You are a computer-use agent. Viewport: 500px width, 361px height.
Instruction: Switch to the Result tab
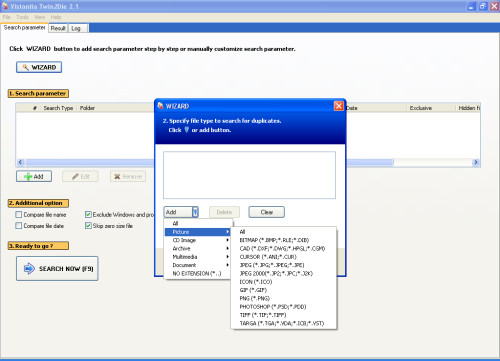(x=58, y=28)
